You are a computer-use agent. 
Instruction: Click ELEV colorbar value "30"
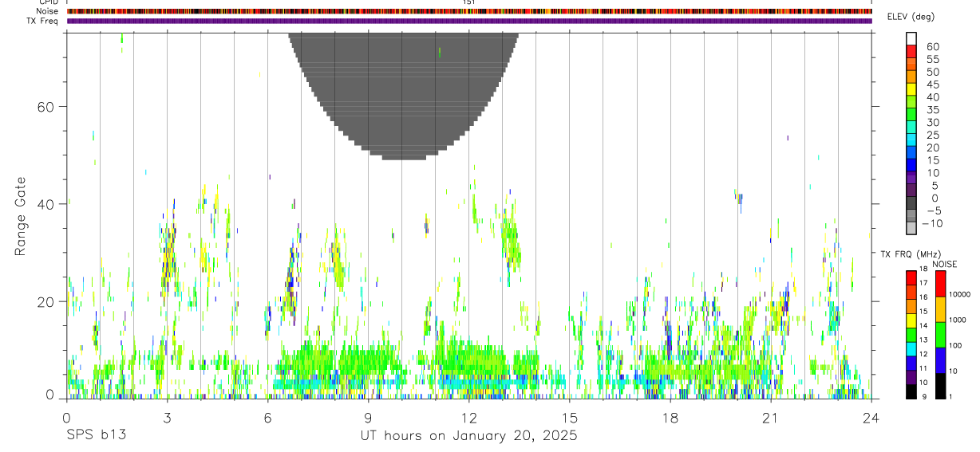coord(932,123)
